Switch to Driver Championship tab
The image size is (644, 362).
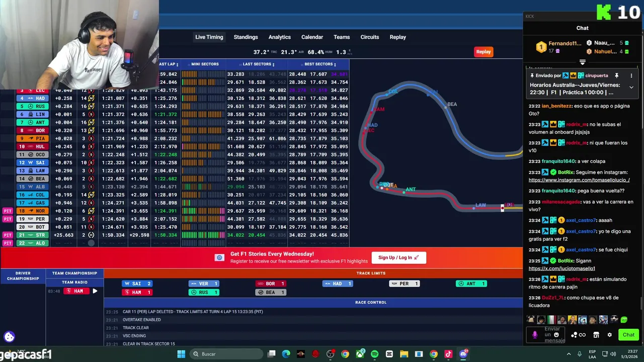[x=23, y=276]
